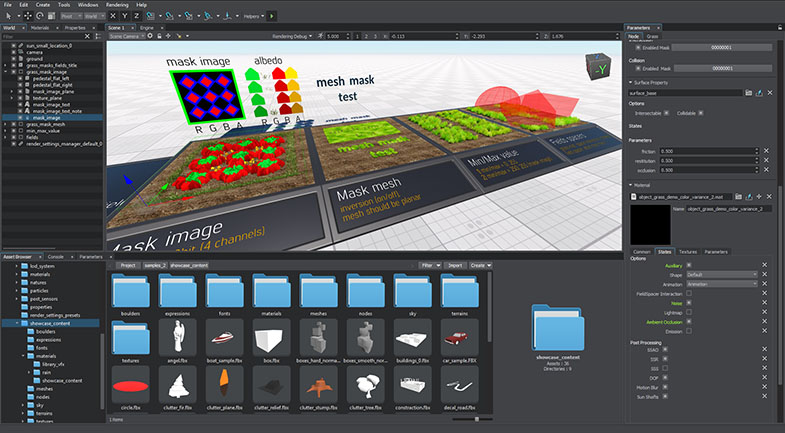This screenshot has width=785, height=433.
Task: Reset the friction parameter with its X
Action: [766, 151]
